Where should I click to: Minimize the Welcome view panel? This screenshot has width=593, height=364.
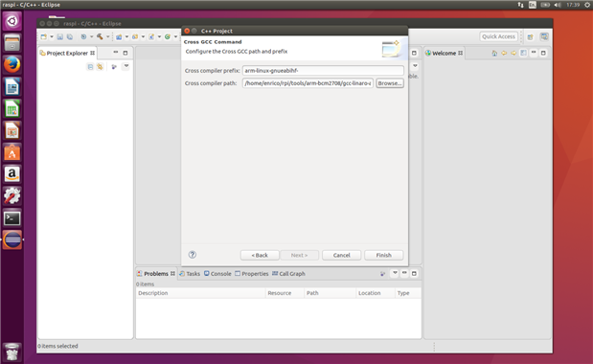pos(534,53)
